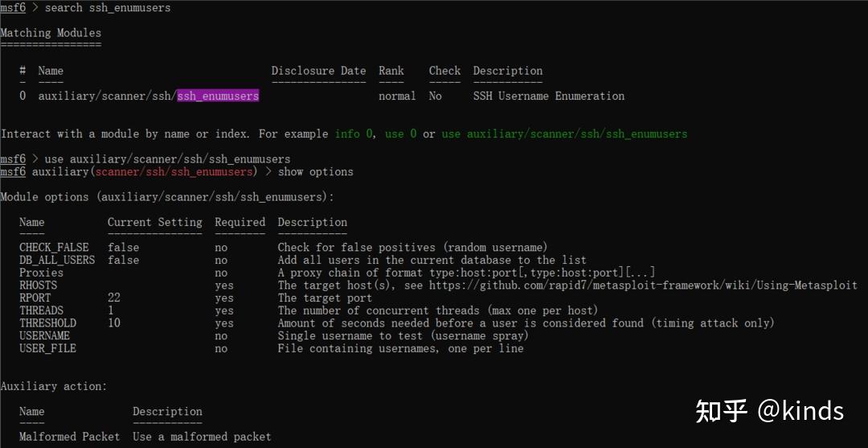Click the 'Rank' column header

coord(391,71)
